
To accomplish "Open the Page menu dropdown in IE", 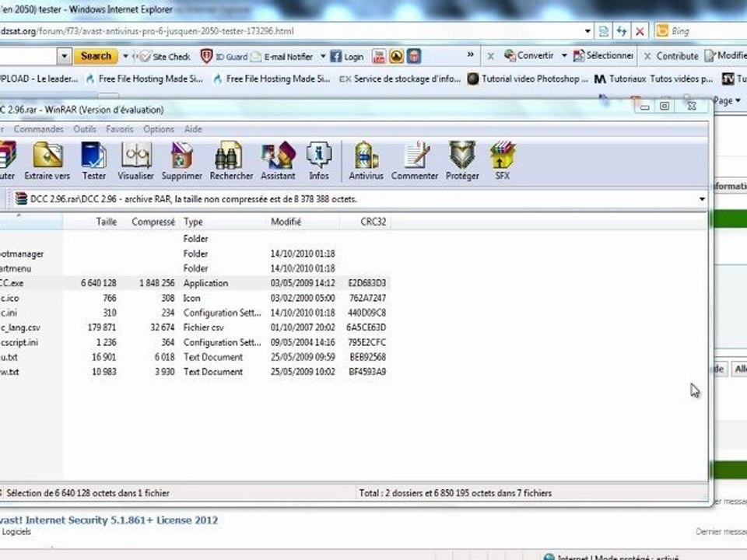I will coord(727,100).
